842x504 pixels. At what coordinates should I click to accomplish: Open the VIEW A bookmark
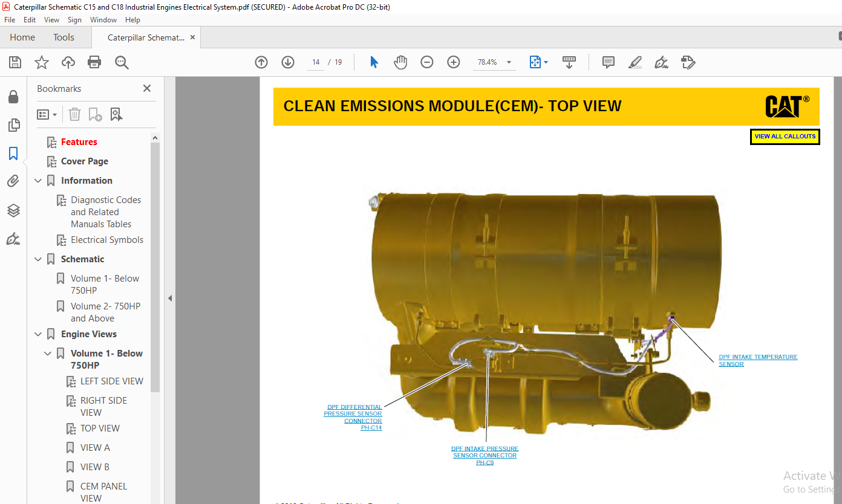(95, 448)
